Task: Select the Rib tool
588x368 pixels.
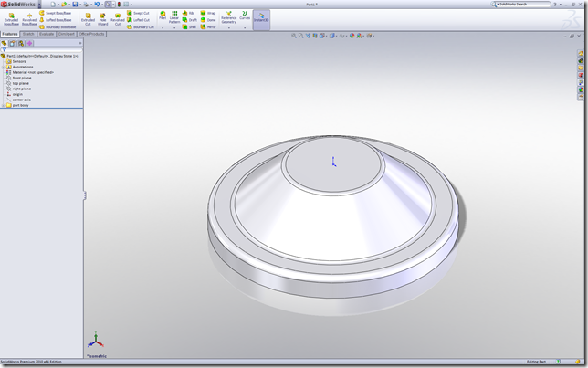Action: click(x=188, y=13)
